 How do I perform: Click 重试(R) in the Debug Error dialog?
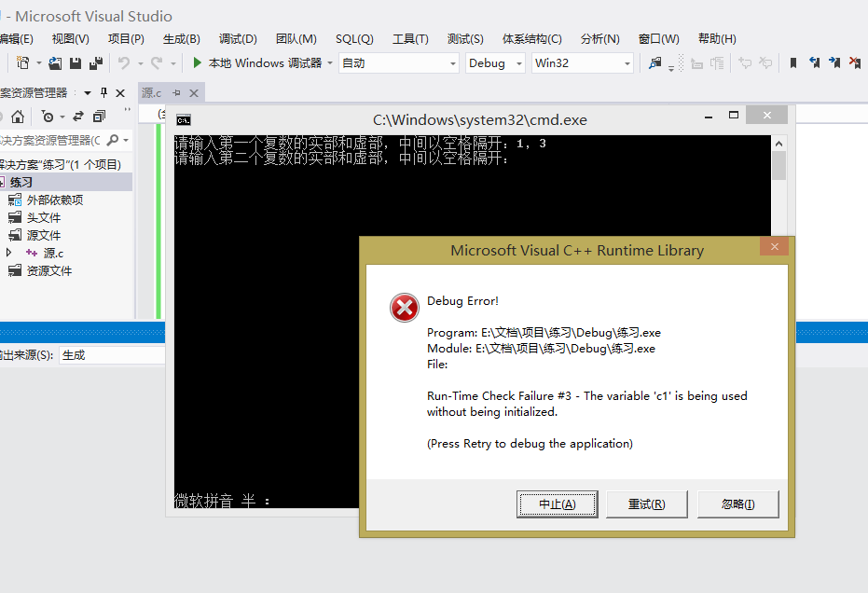[647, 503]
